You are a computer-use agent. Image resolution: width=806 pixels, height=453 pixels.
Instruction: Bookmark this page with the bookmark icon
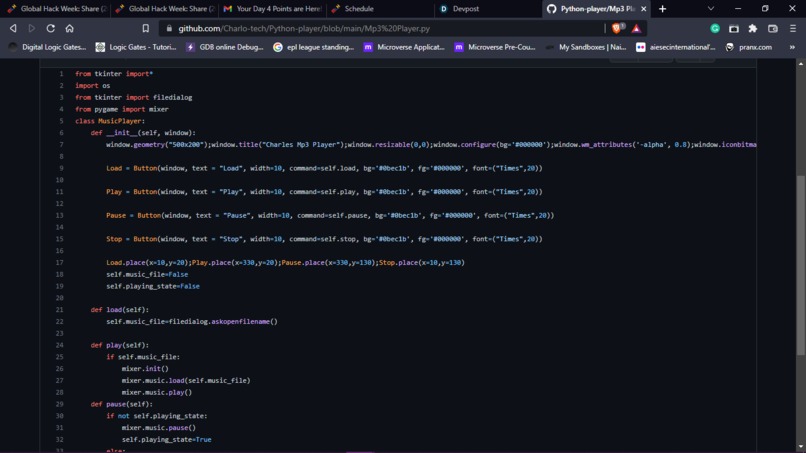tap(145, 28)
